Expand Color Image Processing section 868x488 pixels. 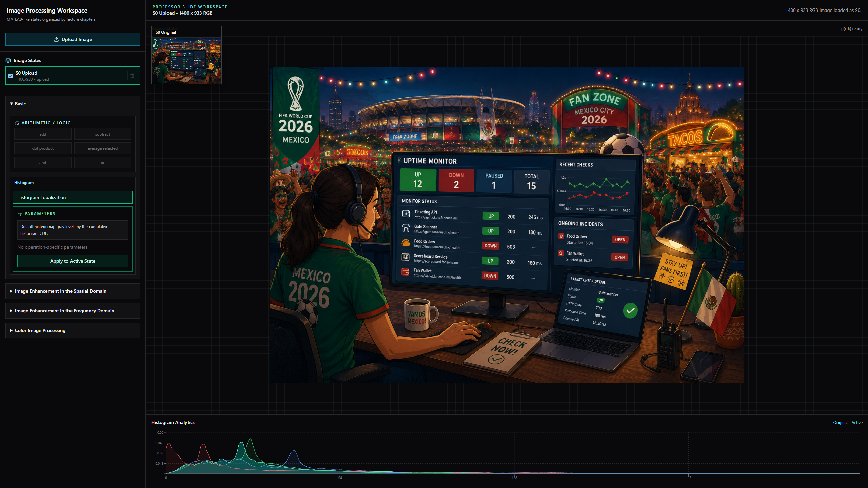tap(73, 330)
